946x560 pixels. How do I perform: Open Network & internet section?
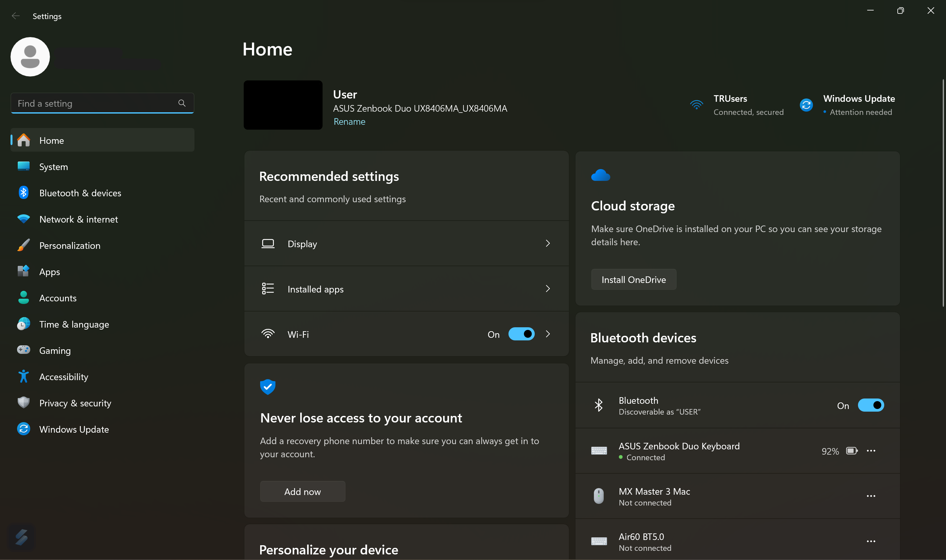[x=102, y=219]
